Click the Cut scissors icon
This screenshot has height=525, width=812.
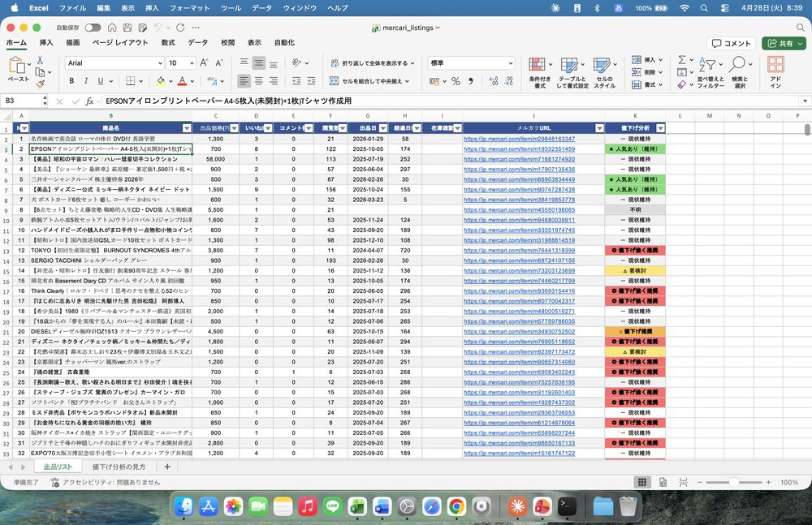pyautogui.click(x=40, y=61)
